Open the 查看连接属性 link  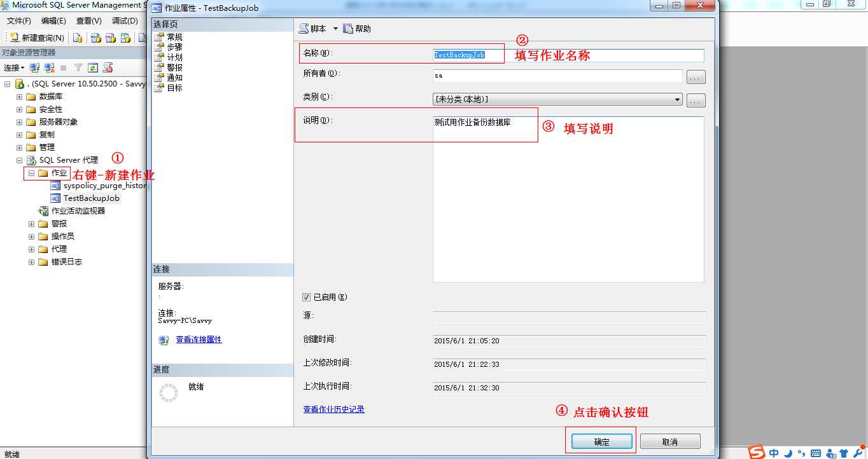tap(199, 340)
